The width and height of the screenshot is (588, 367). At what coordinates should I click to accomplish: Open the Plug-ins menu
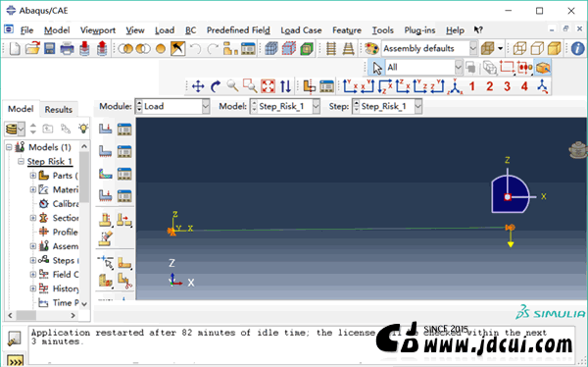tap(419, 30)
